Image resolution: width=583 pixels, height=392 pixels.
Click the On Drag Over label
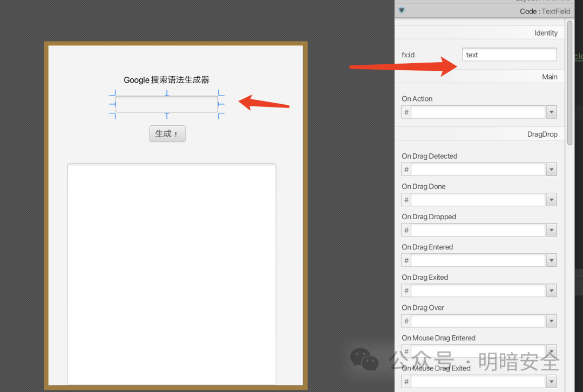coord(423,308)
